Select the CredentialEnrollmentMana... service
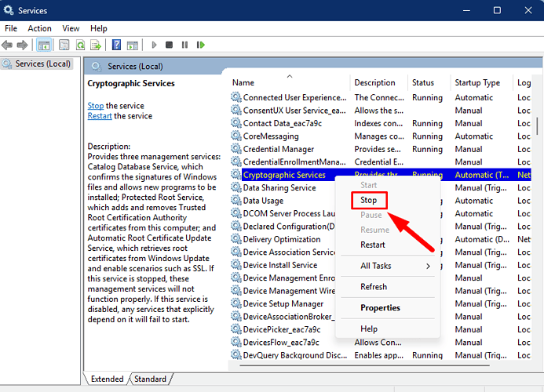 click(381, 162)
